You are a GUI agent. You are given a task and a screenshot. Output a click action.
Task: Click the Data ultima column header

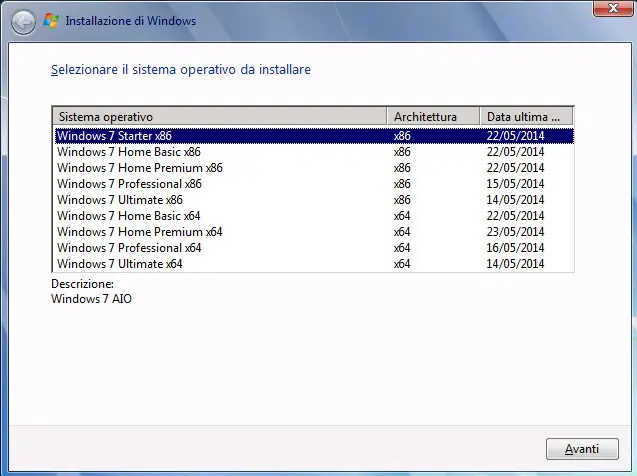pos(526,117)
